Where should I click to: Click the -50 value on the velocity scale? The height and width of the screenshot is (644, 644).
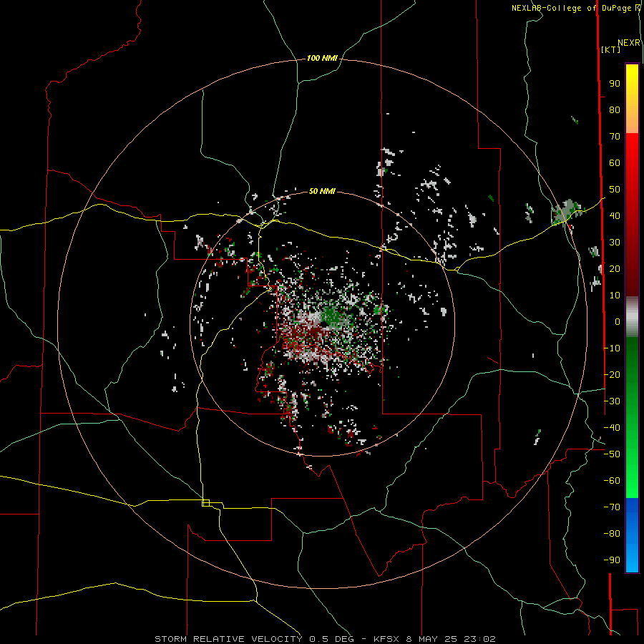tap(612, 454)
